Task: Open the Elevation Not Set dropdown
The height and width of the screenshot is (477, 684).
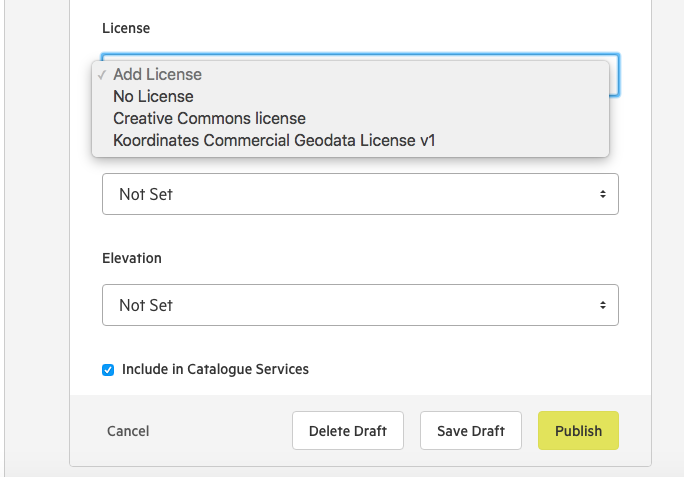Action: (x=360, y=305)
